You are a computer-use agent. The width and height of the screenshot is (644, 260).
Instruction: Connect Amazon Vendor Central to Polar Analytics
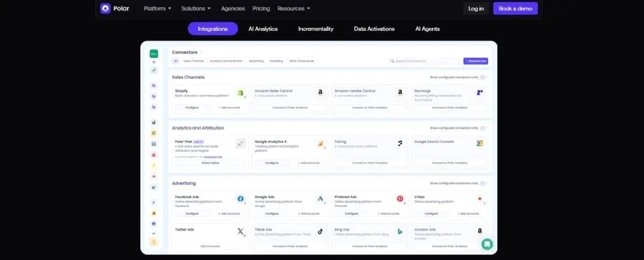(x=370, y=107)
